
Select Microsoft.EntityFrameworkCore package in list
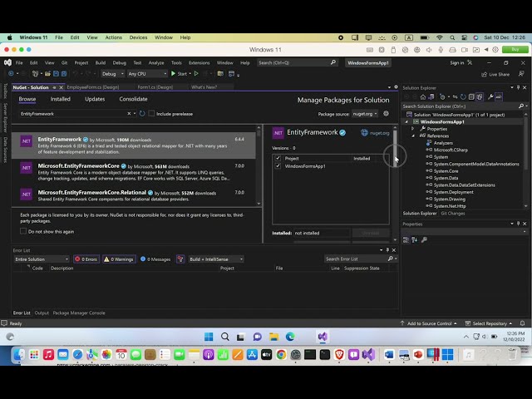coord(134,172)
